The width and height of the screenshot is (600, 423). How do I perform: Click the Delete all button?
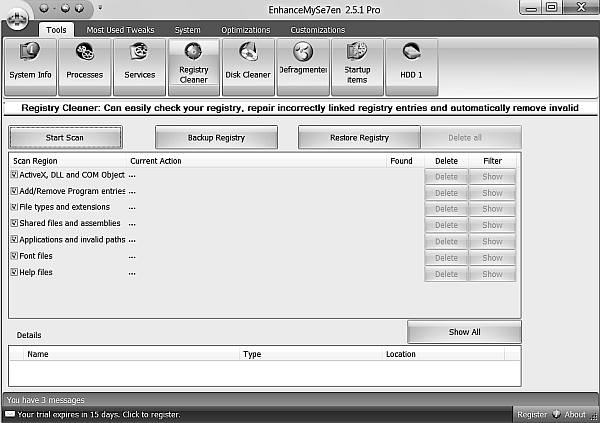(471, 137)
